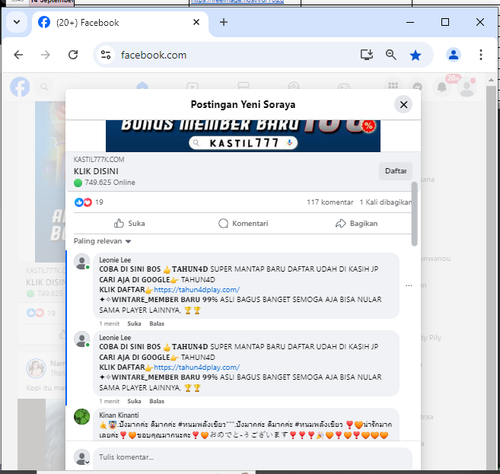Open first comment's three-dot options
This screenshot has height=474, width=500.
click(409, 286)
